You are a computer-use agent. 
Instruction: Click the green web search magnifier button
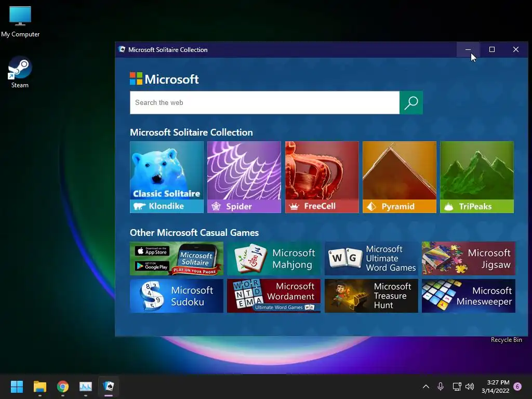[x=411, y=102]
